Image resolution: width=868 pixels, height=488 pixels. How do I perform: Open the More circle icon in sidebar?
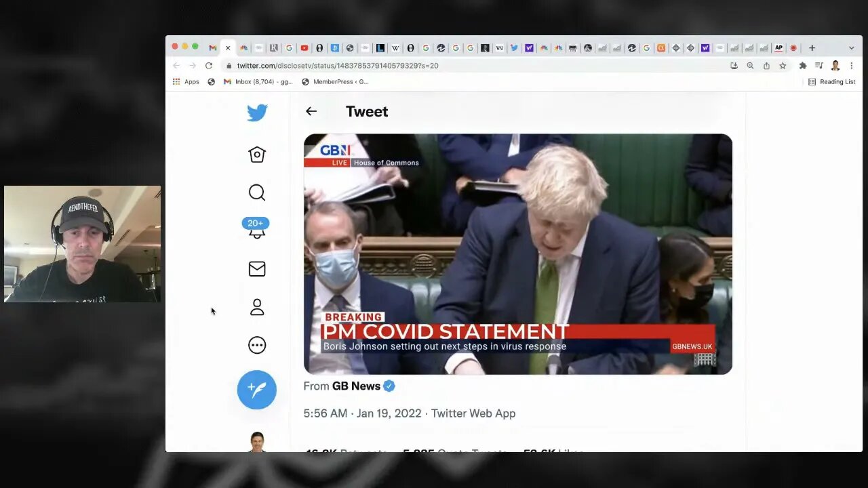click(x=257, y=345)
